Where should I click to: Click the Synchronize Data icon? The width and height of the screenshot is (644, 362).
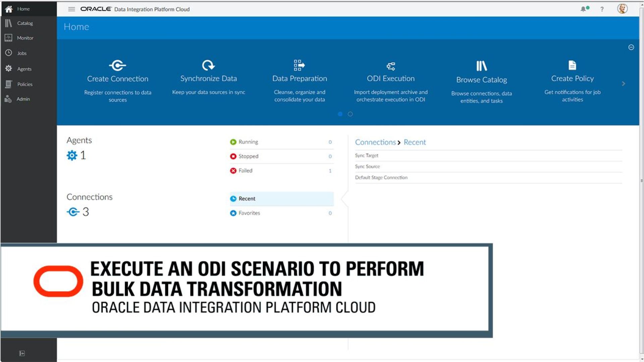coord(208,65)
